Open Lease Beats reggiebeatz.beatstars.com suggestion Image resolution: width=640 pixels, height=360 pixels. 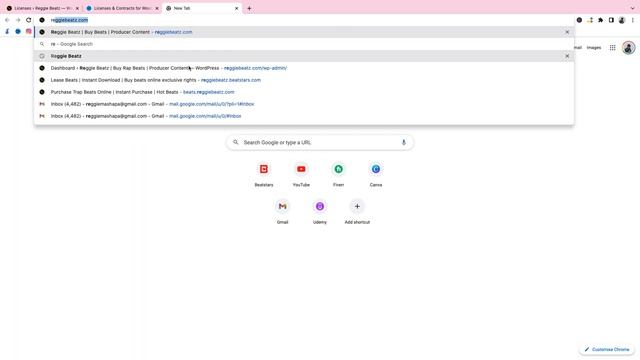304,80
